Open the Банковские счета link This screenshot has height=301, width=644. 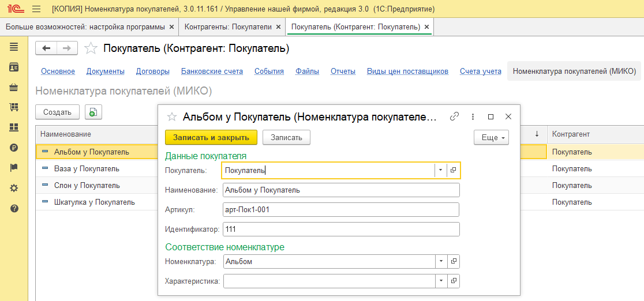[x=212, y=72]
